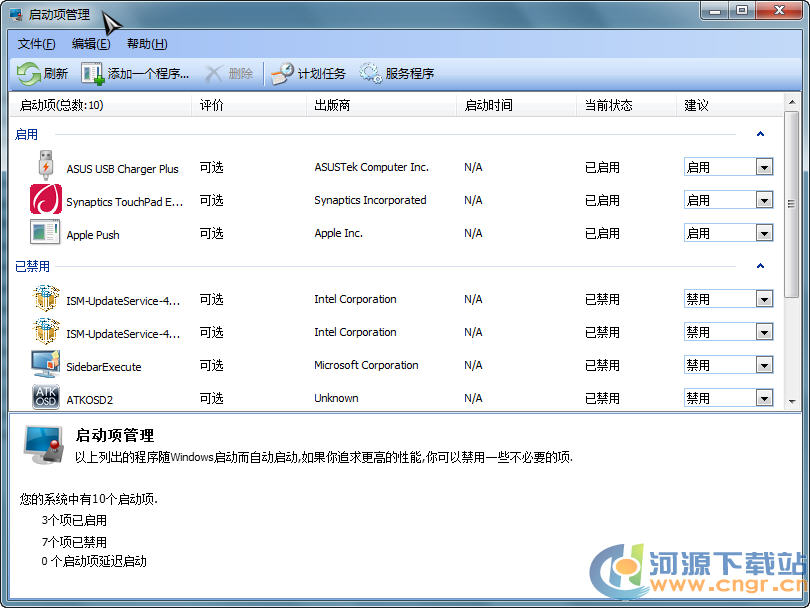Viewport: 810px width, 608px height.
Task: Click the scroll-down arrow of the list scrollbar
Action: pyautogui.click(x=792, y=400)
